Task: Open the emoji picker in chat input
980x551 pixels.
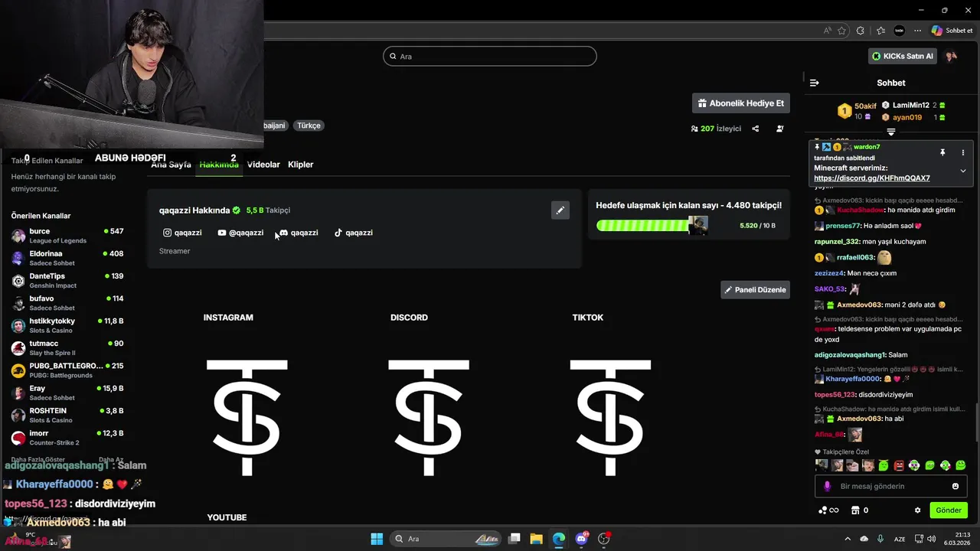Action: pyautogui.click(x=955, y=486)
